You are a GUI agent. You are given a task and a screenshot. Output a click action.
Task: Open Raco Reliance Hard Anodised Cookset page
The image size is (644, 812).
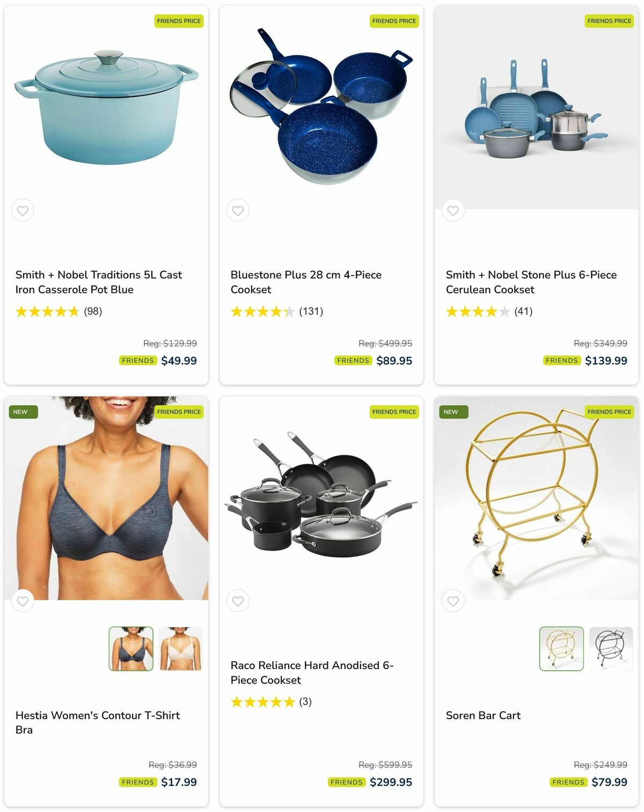312,672
